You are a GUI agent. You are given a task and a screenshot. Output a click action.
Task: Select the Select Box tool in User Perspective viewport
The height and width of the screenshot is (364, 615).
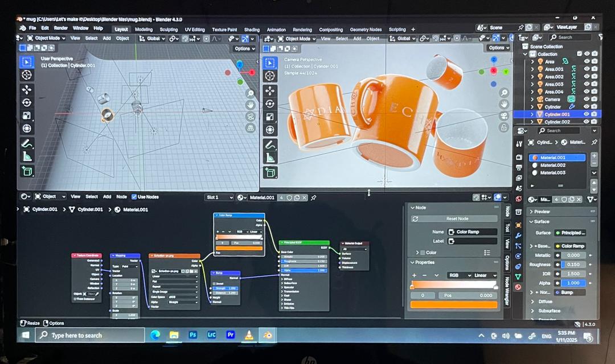[27, 63]
